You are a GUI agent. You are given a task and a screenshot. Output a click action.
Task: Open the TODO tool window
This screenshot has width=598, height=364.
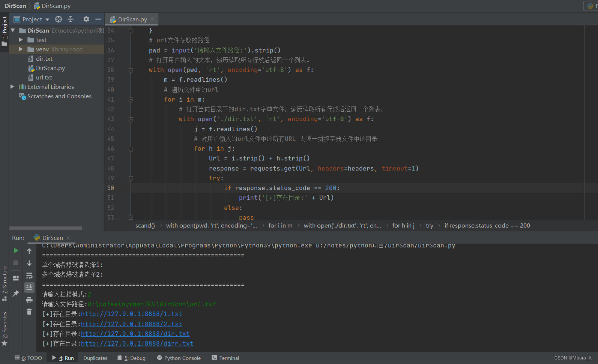tap(28, 358)
